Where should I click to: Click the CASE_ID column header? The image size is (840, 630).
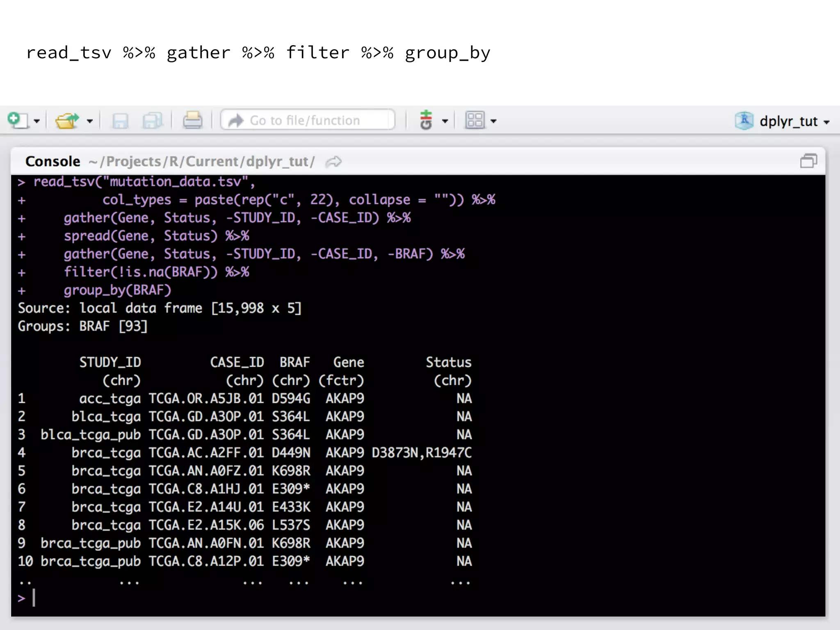[x=237, y=362]
